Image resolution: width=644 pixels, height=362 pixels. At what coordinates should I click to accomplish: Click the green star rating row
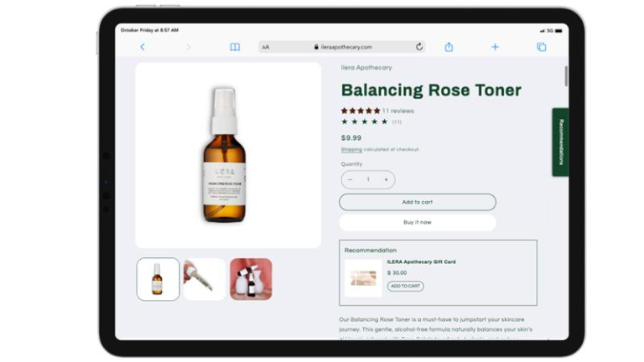tap(365, 122)
